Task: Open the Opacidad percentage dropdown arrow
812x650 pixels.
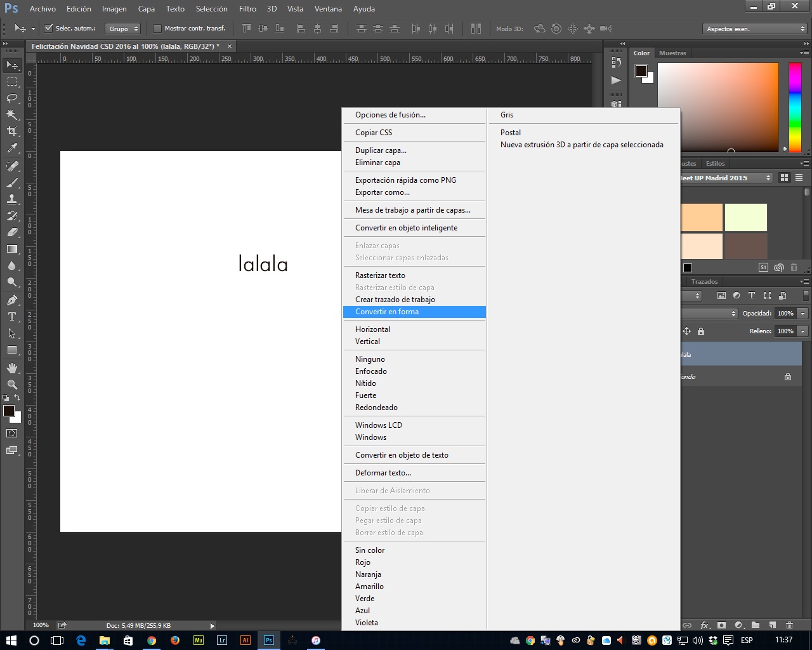Action: click(x=802, y=314)
